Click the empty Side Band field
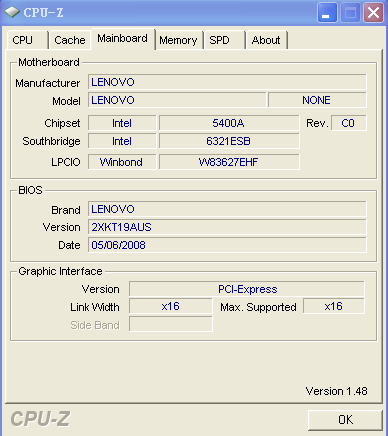Viewport: 388px width, 436px height. (171, 324)
